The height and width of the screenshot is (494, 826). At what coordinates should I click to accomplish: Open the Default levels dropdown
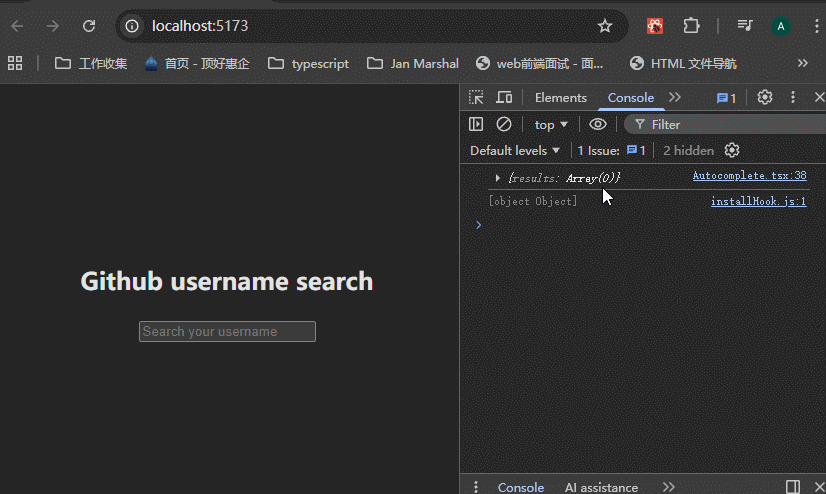[x=515, y=150]
